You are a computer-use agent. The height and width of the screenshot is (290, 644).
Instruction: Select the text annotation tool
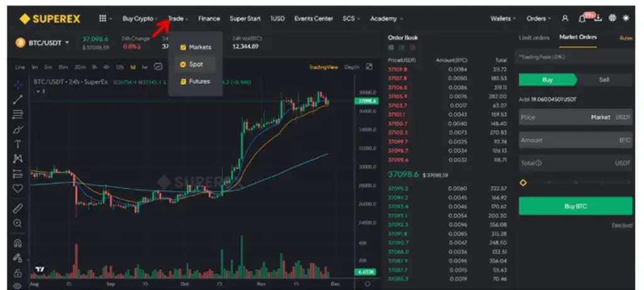(x=18, y=144)
